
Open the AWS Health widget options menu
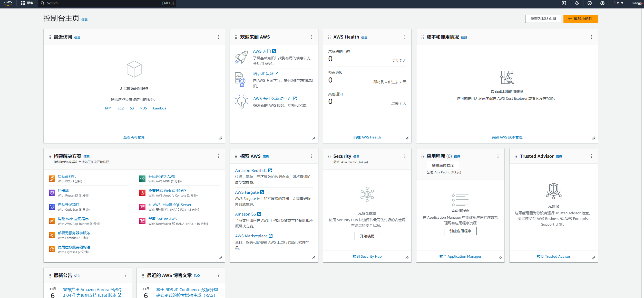[405, 37]
